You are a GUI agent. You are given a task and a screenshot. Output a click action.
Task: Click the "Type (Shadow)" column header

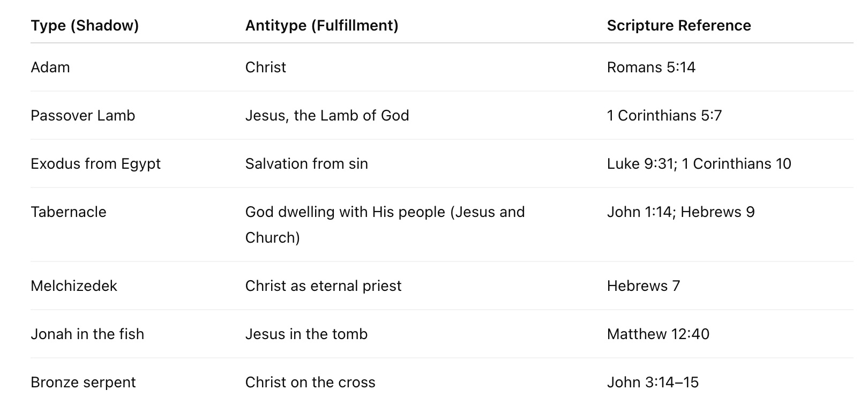coord(85,26)
